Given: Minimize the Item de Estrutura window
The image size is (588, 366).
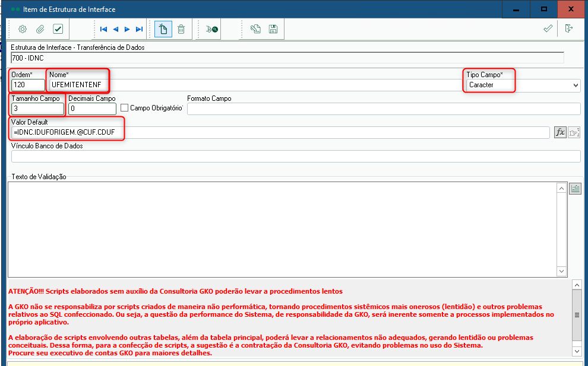Looking at the screenshot, I should pyautogui.click(x=516, y=9).
